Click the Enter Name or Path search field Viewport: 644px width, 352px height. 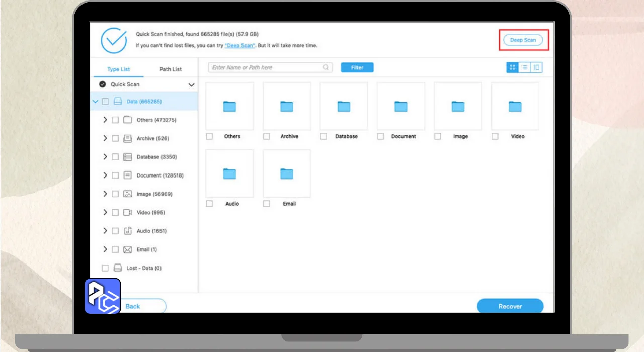coord(267,68)
